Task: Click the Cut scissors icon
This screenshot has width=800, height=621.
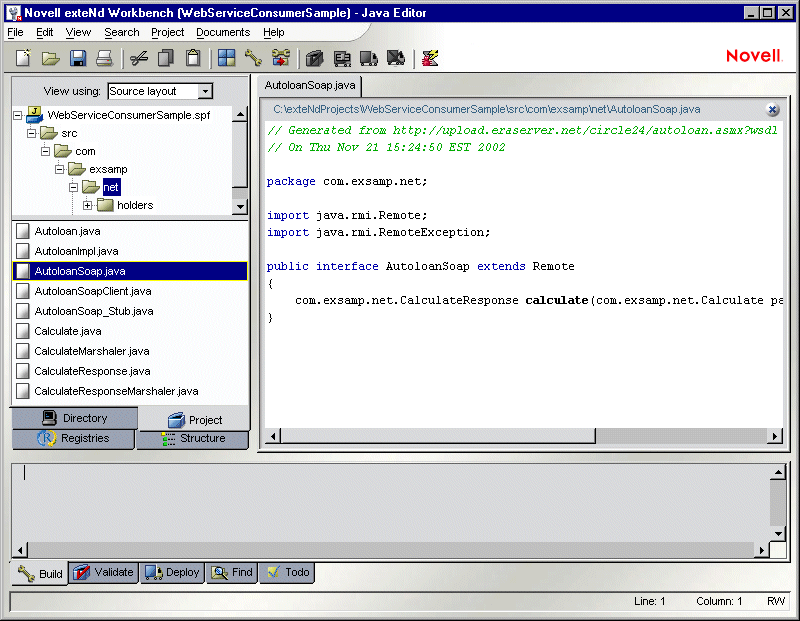Action: click(139, 59)
